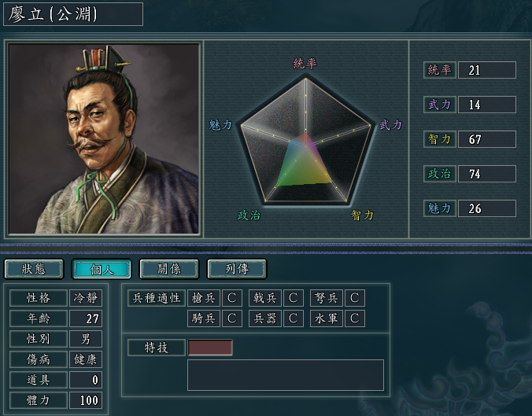
Task: Click the 性格 value 冷靜
Action: pos(86,298)
